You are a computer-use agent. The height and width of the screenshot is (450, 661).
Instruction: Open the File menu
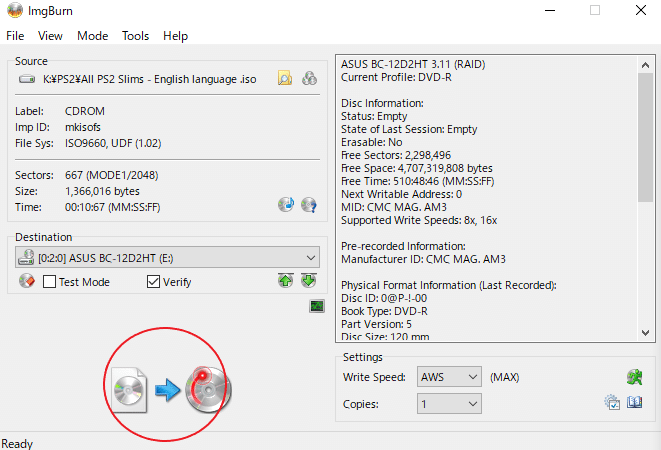(x=15, y=36)
